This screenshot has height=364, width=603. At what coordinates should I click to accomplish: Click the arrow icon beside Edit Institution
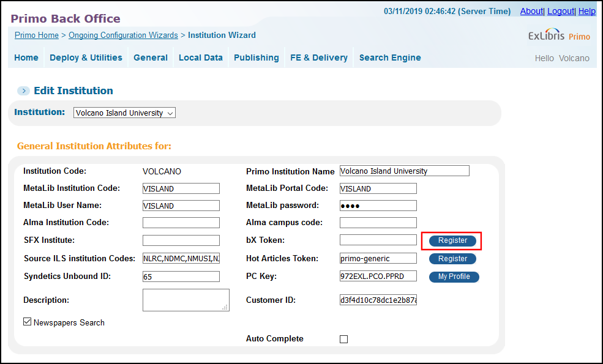point(23,91)
